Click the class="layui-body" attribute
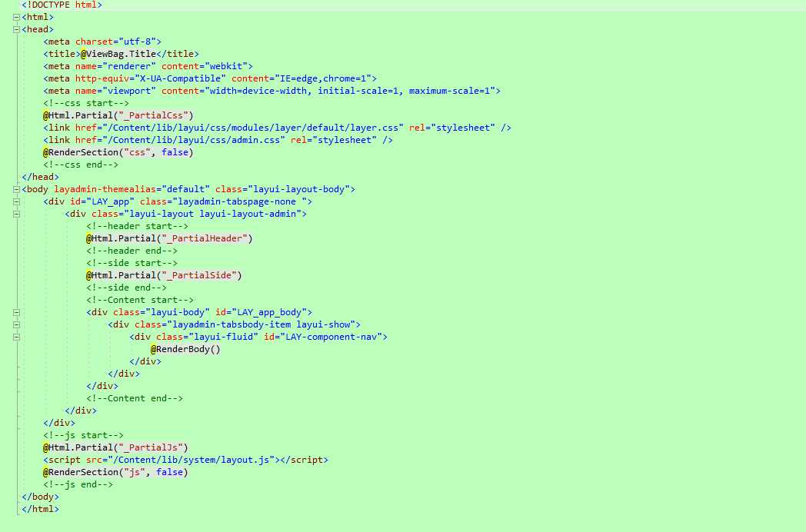Image resolution: width=806 pixels, height=532 pixels. pyautogui.click(x=162, y=312)
